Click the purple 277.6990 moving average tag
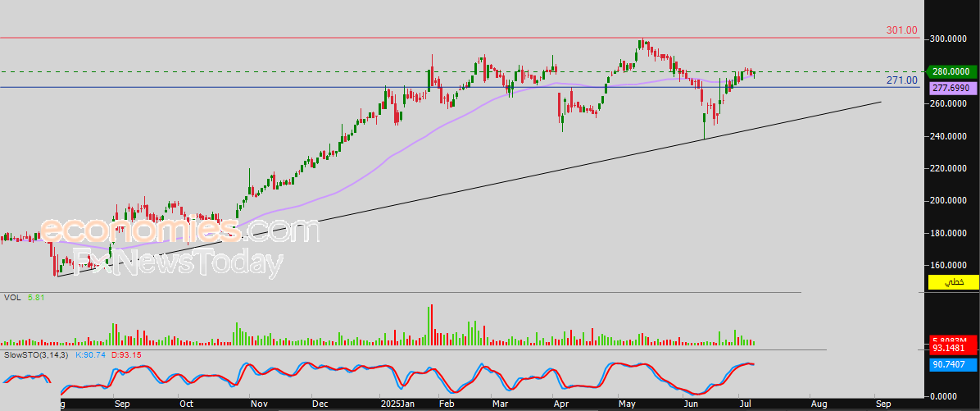Viewport: 980px width, 411px height. 953,89
